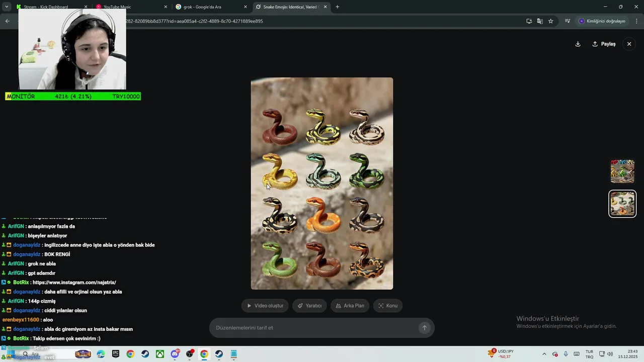
Task: Open second Steam icon on taskbar
Action: tap(219, 354)
